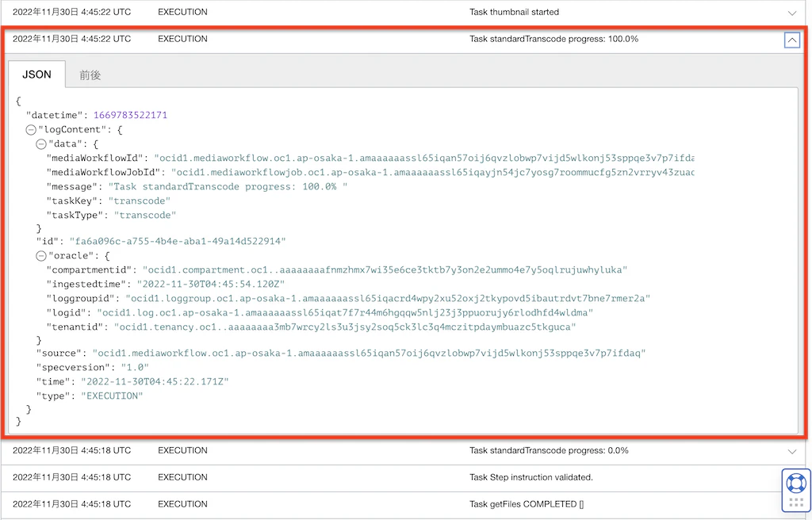Select the id value fa6a096c-a755-4b4e-aba1-49a14d522914
Viewport: 812px width, 520px height.
click(178, 241)
